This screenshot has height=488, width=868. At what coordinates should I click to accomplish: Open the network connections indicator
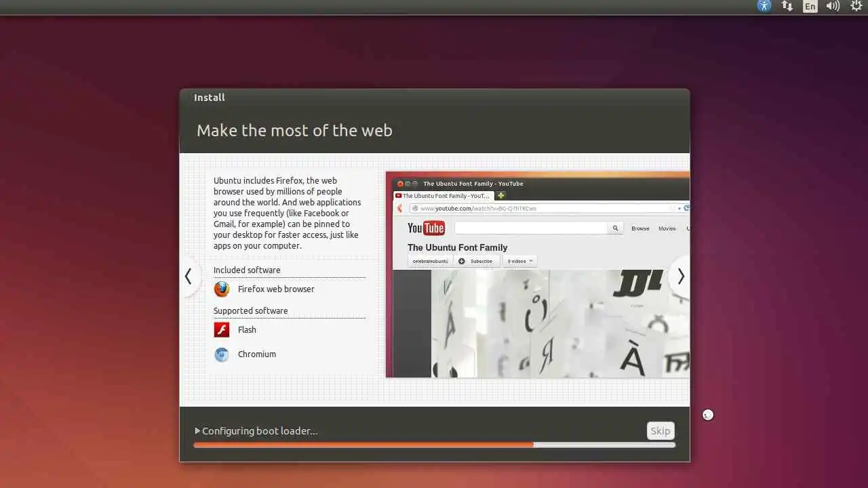pos(787,6)
